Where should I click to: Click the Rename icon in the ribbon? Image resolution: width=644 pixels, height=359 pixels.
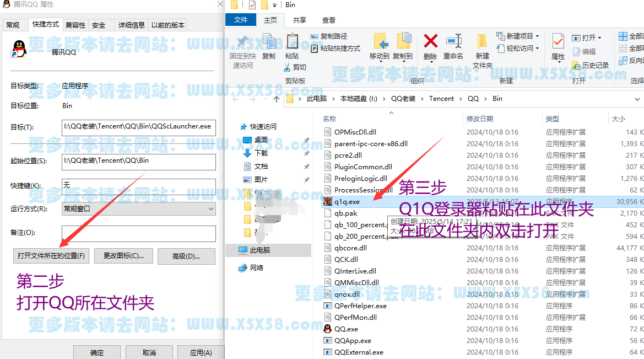(x=453, y=42)
